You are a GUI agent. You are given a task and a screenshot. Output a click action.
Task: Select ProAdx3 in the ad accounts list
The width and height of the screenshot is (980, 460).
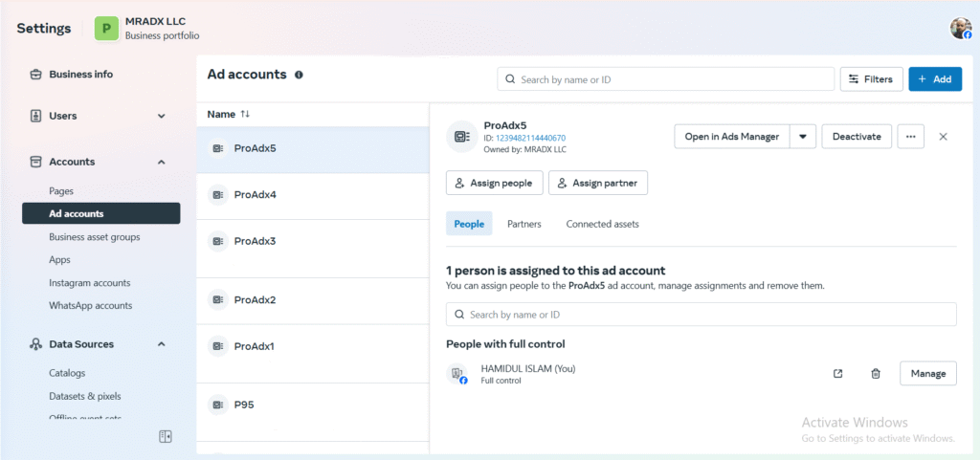[256, 241]
